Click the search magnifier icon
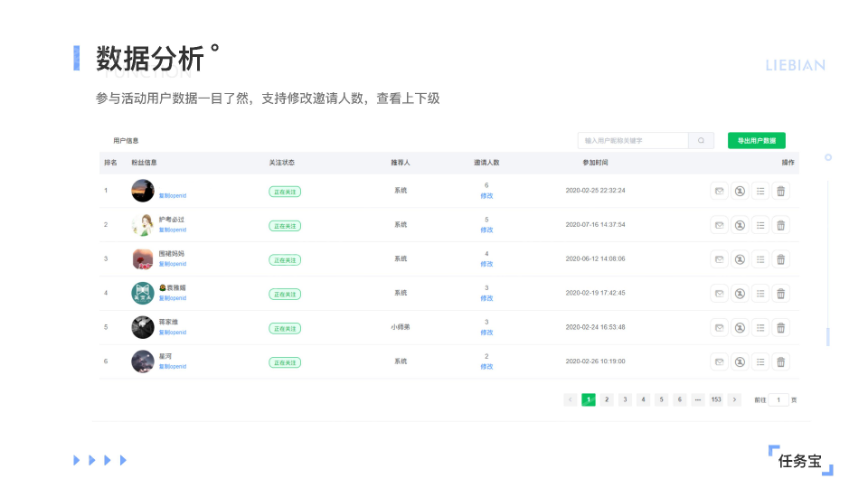The image size is (868, 488). pyautogui.click(x=701, y=141)
